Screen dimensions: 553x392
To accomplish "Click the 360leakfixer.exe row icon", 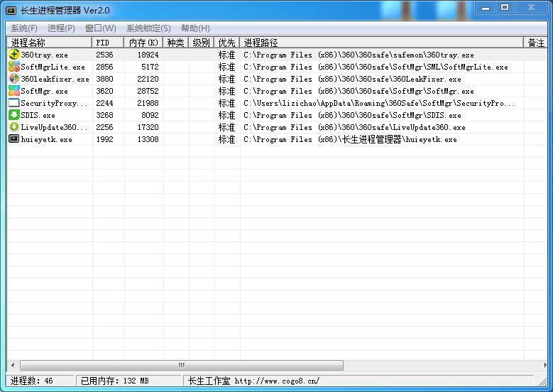I will pos(13,78).
